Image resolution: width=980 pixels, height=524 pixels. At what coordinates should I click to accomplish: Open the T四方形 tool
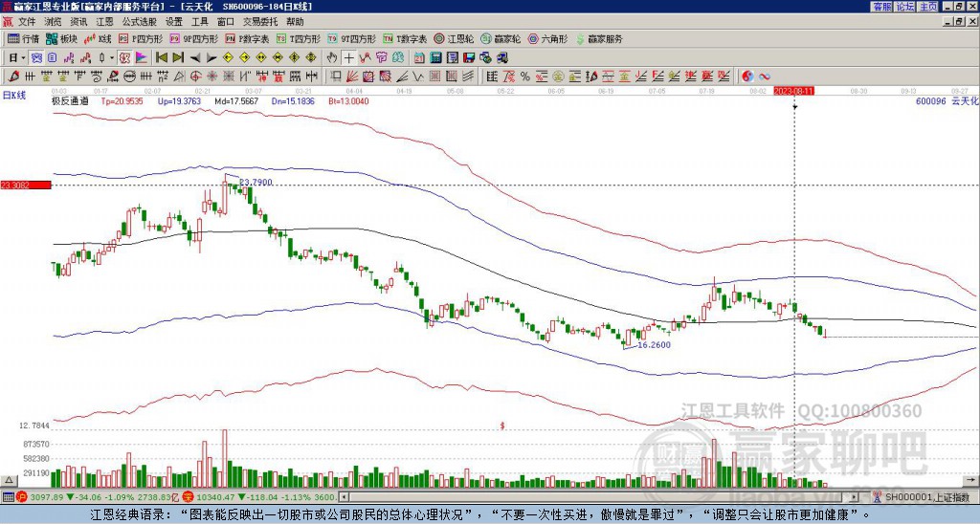coord(299,38)
